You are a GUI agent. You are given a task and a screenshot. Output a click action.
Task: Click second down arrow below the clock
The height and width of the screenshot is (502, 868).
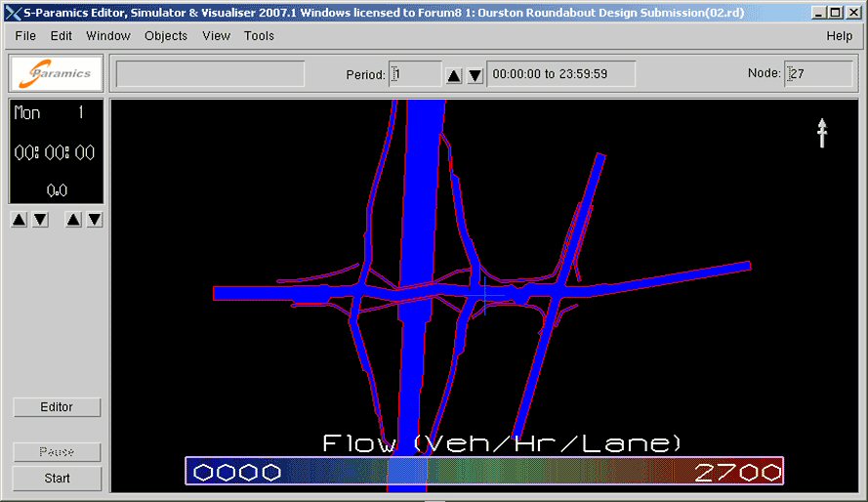[x=95, y=220]
